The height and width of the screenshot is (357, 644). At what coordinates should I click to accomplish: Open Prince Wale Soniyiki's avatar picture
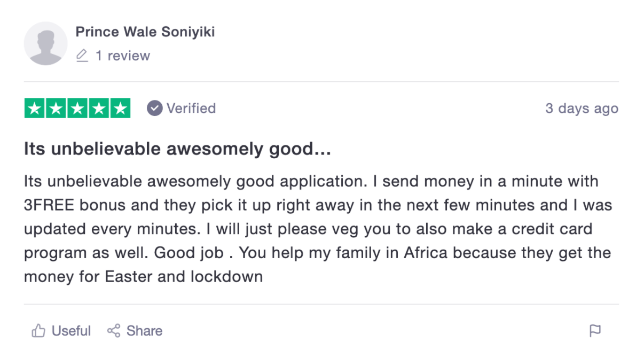click(x=46, y=43)
